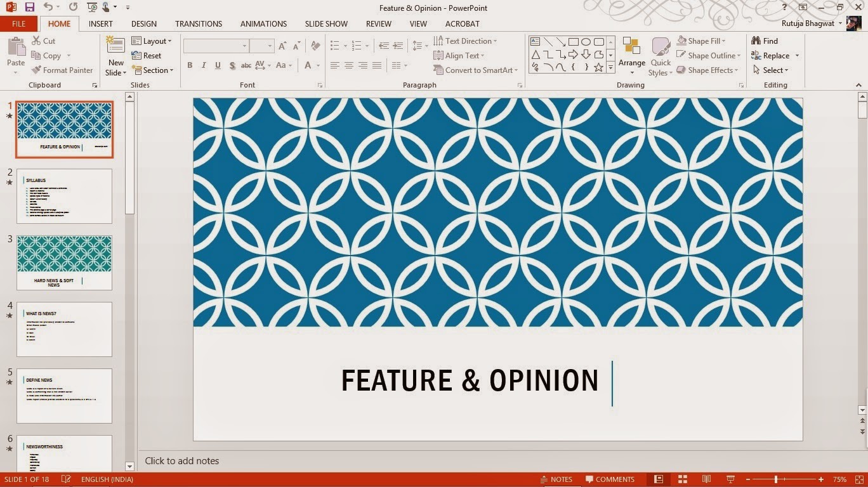Click the Align Left icon
The height and width of the screenshot is (487, 868).
coord(334,65)
